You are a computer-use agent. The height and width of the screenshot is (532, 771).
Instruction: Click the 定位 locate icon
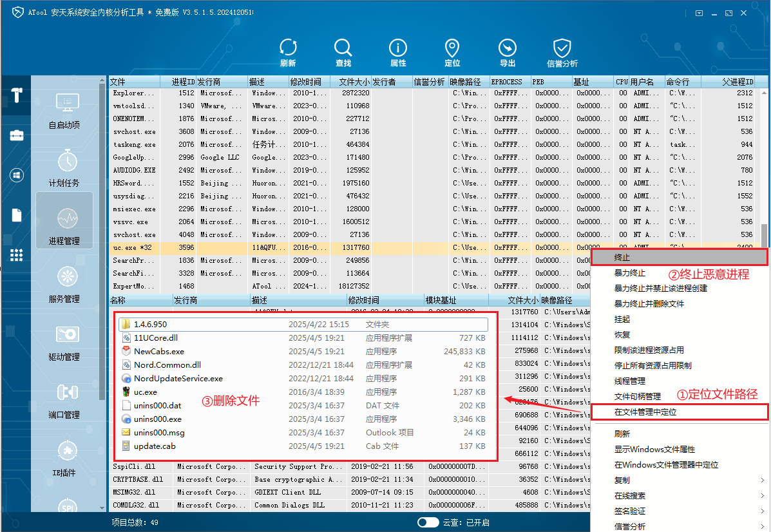[x=452, y=52]
